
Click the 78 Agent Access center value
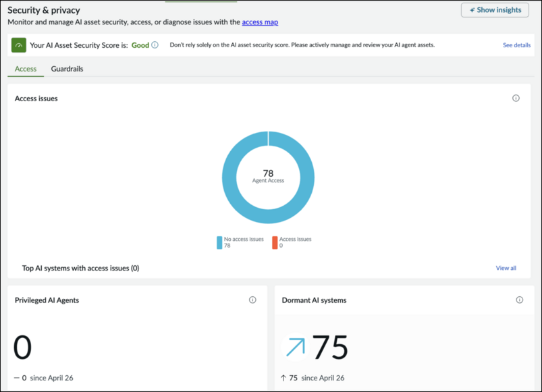(x=268, y=176)
